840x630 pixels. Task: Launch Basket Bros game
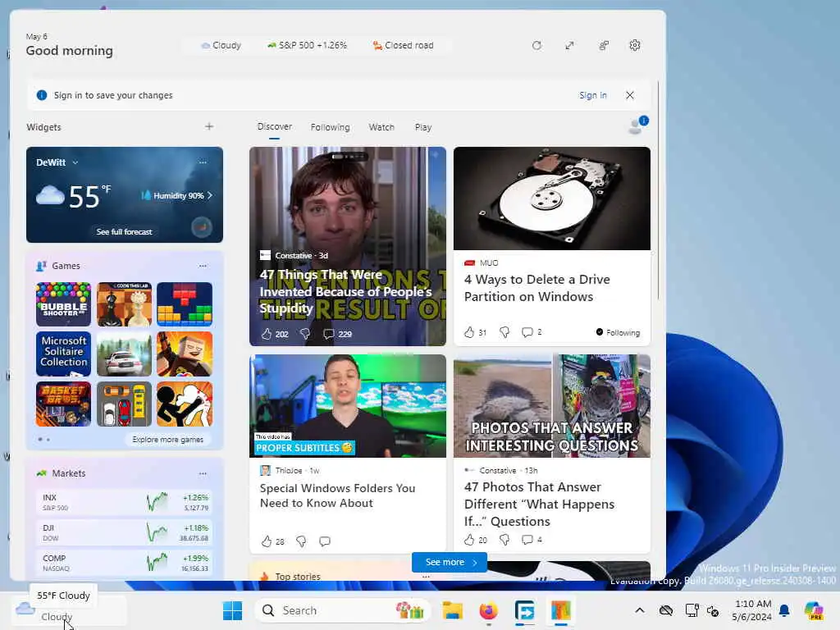pyautogui.click(x=63, y=404)
